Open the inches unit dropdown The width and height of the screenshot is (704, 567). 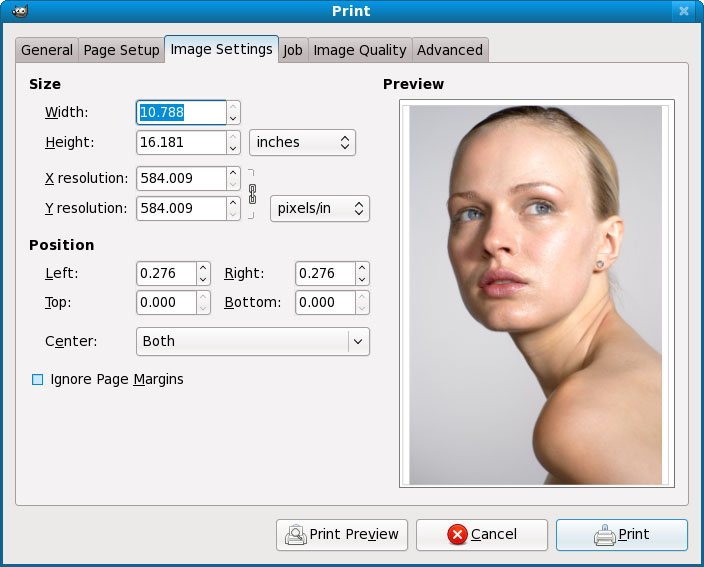tap(303, 143)
